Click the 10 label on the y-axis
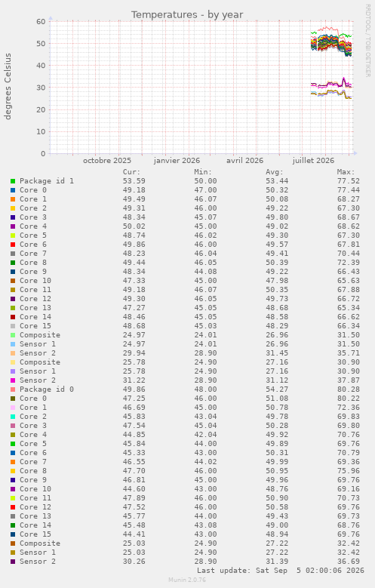The image size is (375, 588). pos(41,131)
